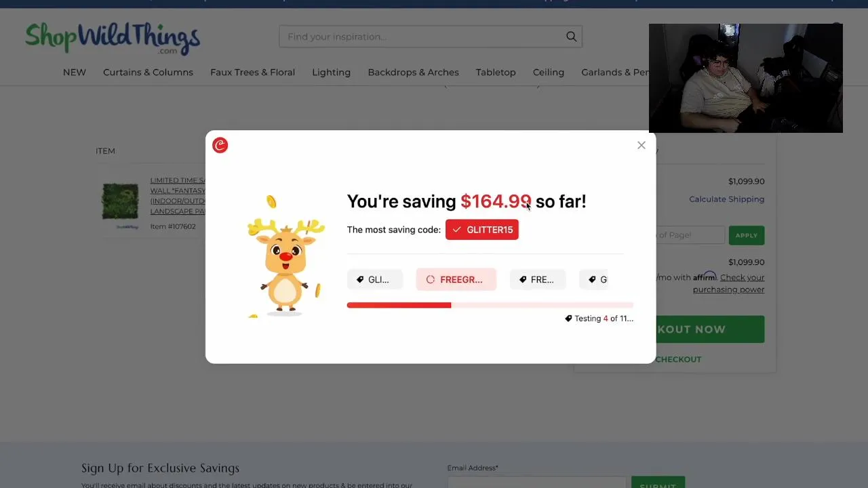Click the Calculate Shipping link
This screenshot has width=868, height=488.
click(x=726, y=199)
